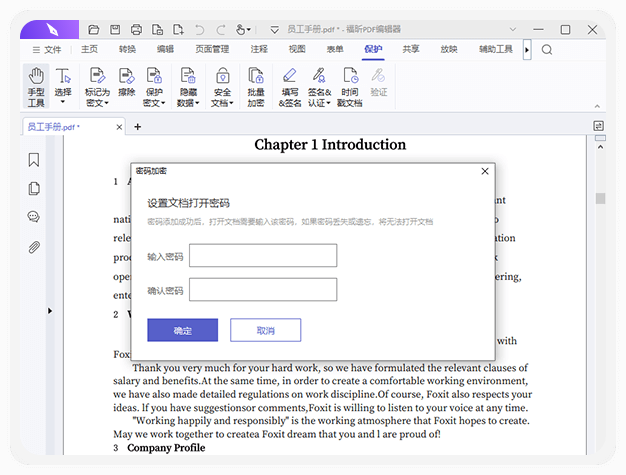626x475 pixels.
Task: Close the 员工手册.pdf tab
Action: [x=119, y=127]
